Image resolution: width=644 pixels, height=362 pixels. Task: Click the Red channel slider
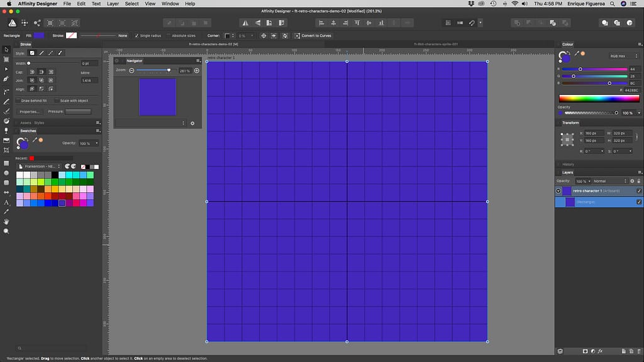click(x=594, y=69)
